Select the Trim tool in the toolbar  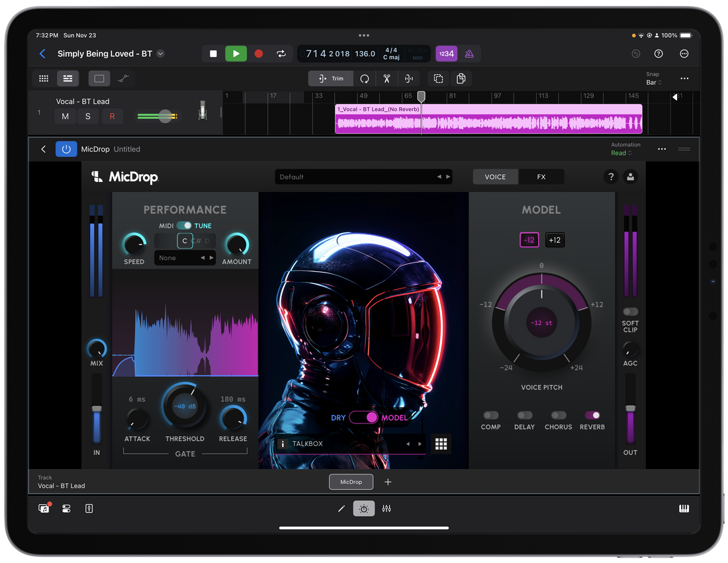tap(330, 78)
